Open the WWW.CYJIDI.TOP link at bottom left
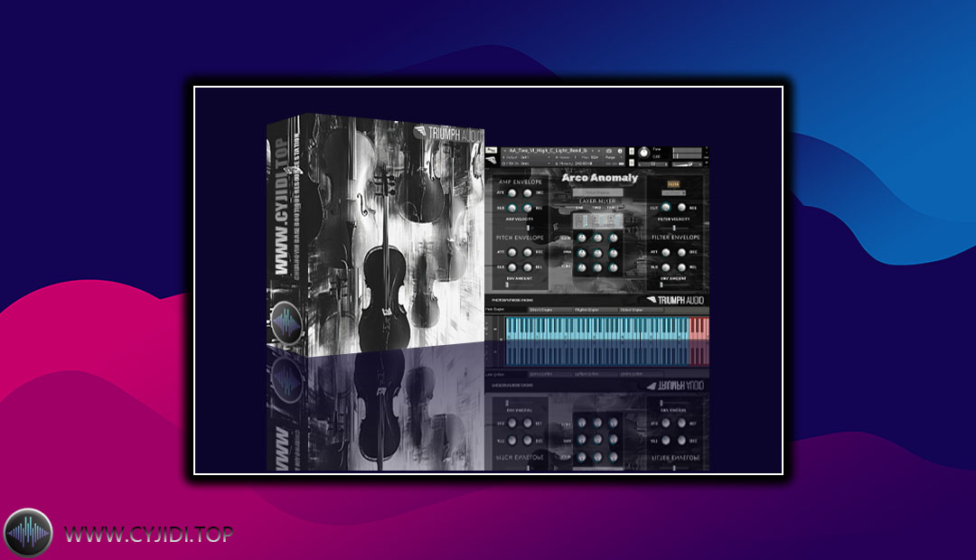Viewport: 976px width, 560px height. click(x=148, y=535)
